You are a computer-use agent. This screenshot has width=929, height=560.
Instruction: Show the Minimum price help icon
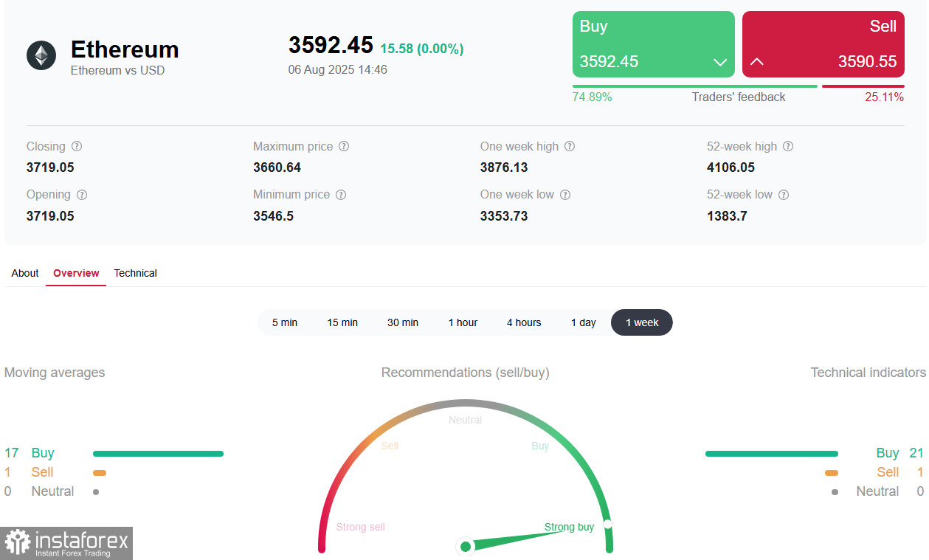point(341,195)
